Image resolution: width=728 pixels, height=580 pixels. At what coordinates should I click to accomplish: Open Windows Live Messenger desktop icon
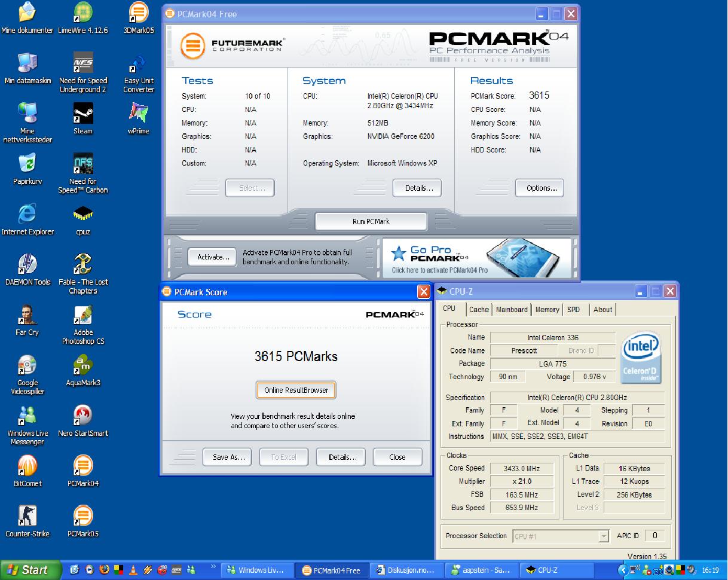(27, 425)
